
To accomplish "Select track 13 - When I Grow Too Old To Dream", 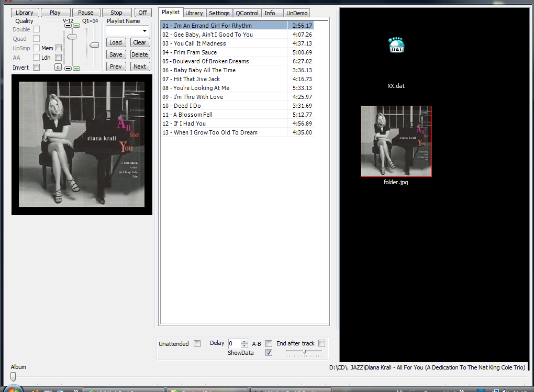I will point(237,132).
